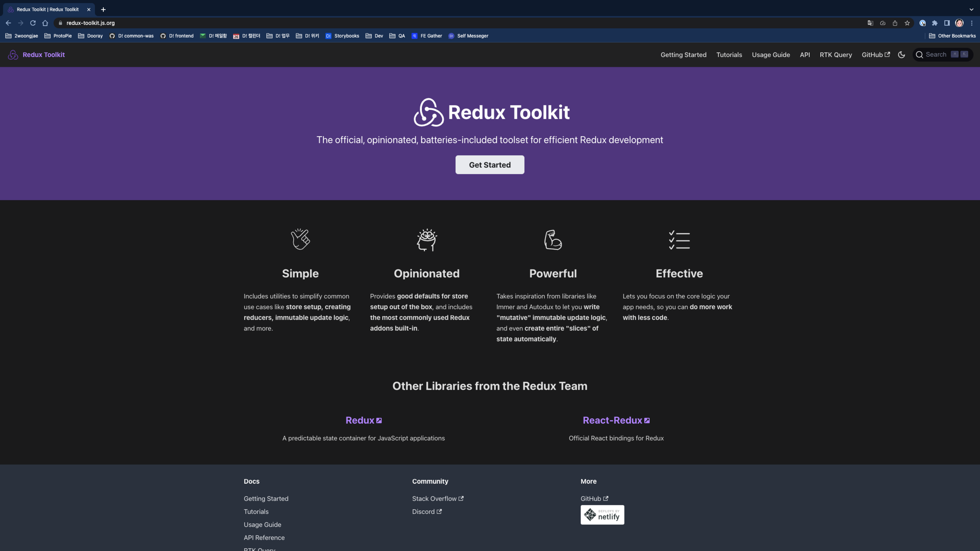
Task: Toggle the dark/light mode moon icon
Action: pyautogui.click(x=902, y=55)
